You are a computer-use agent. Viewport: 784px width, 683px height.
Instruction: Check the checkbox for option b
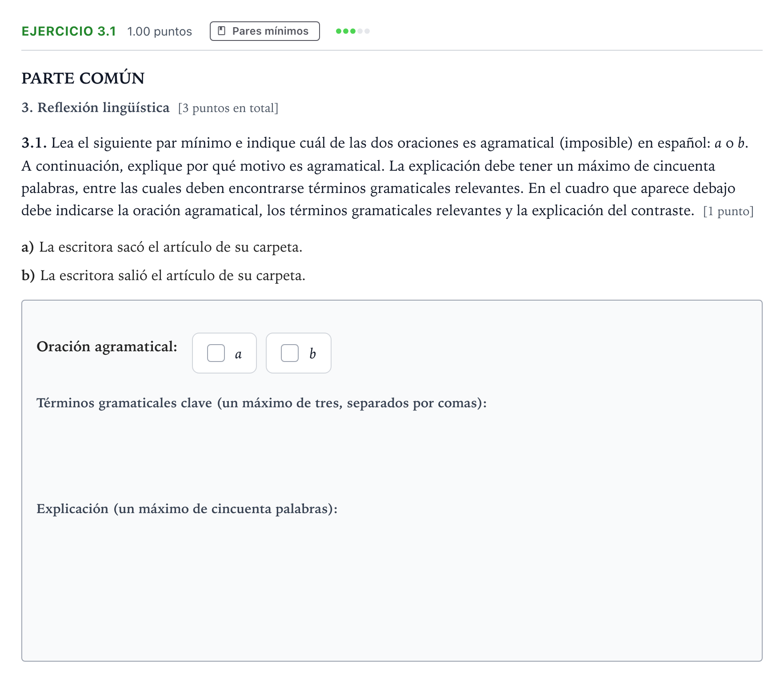(x=290, y=354)
